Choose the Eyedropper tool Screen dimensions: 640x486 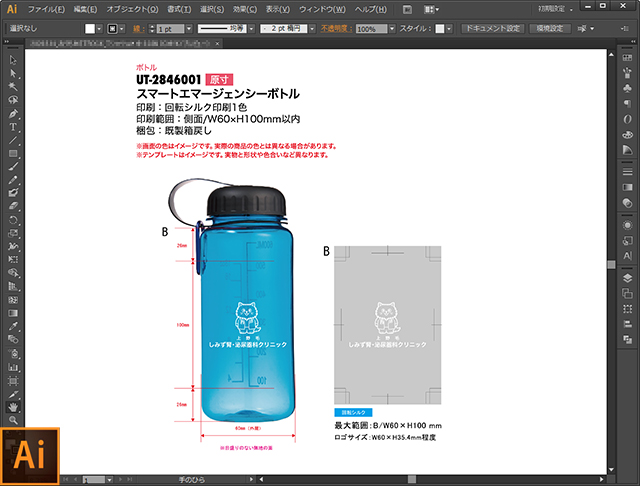click(x=13, y=326)
